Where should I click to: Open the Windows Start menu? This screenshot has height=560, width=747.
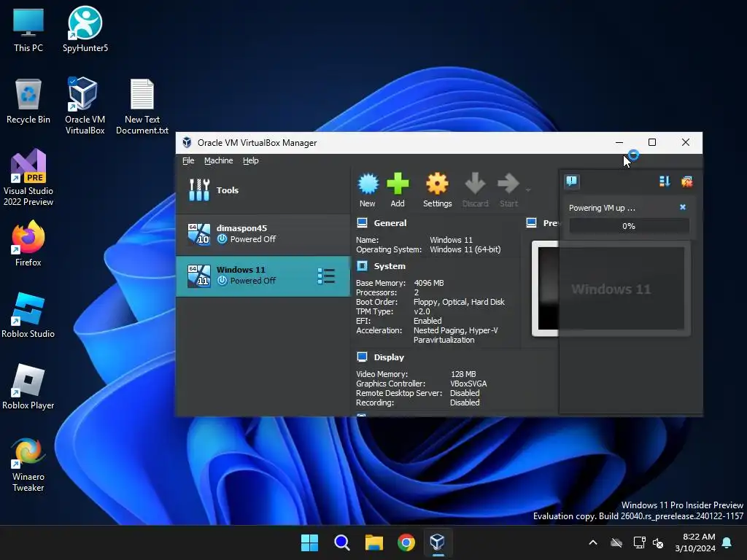point(309,542)
